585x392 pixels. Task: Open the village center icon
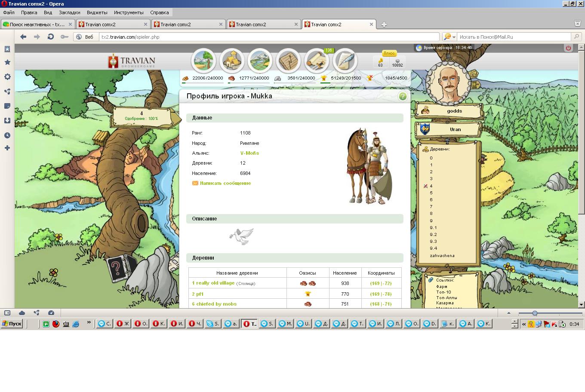coord(232,61)
